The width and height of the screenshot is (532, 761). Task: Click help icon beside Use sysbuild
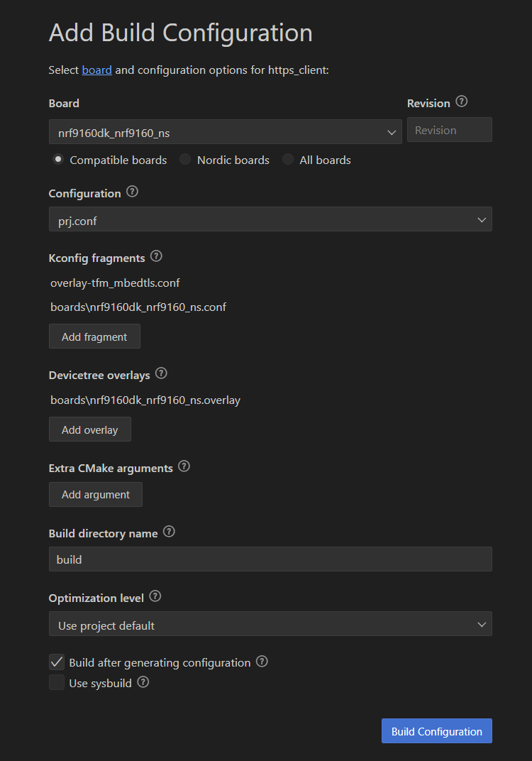pyautogui.click(x=143, y=682)
